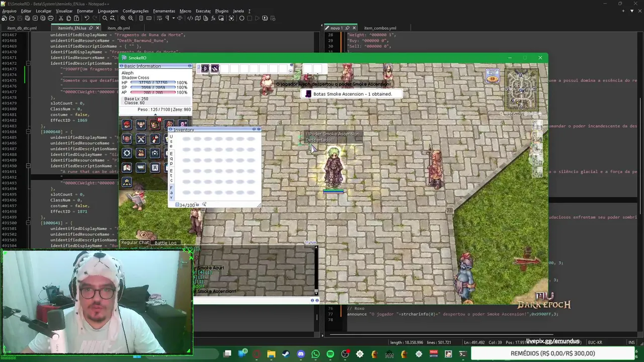Toggle the show all characters pilcrow icon
Viewport: 644px width, 362px height.
(x=167, y=18)
